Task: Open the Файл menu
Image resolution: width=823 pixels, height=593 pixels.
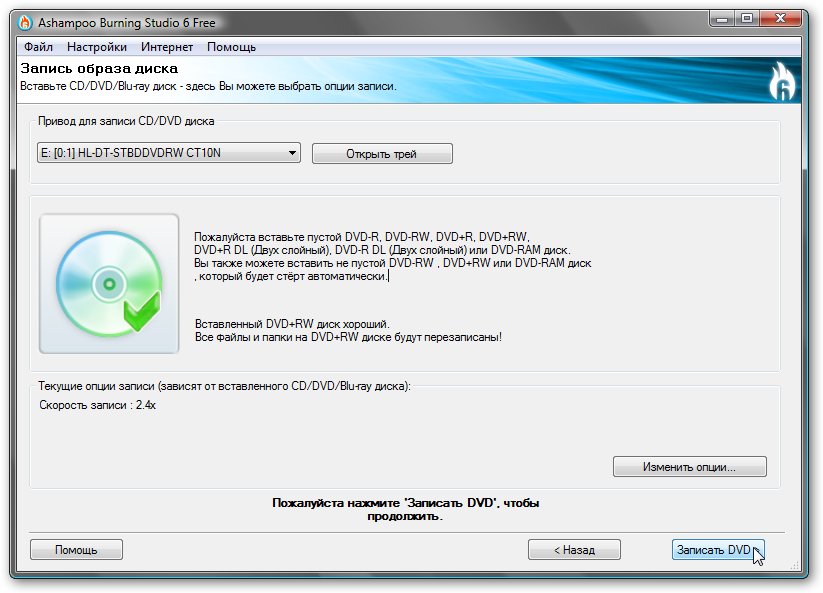Action: [38, 47]
